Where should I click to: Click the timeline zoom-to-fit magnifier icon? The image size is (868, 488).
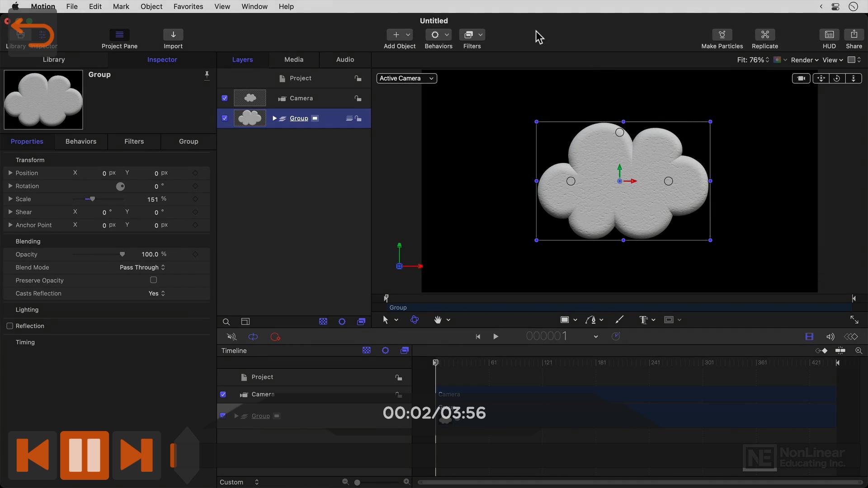point(859,351)
